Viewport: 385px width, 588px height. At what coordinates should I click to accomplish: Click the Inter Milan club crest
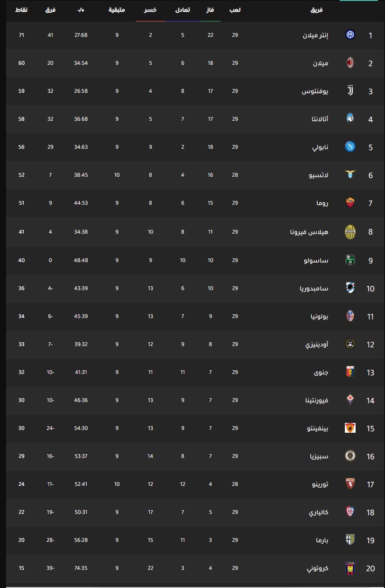(350, 35)
